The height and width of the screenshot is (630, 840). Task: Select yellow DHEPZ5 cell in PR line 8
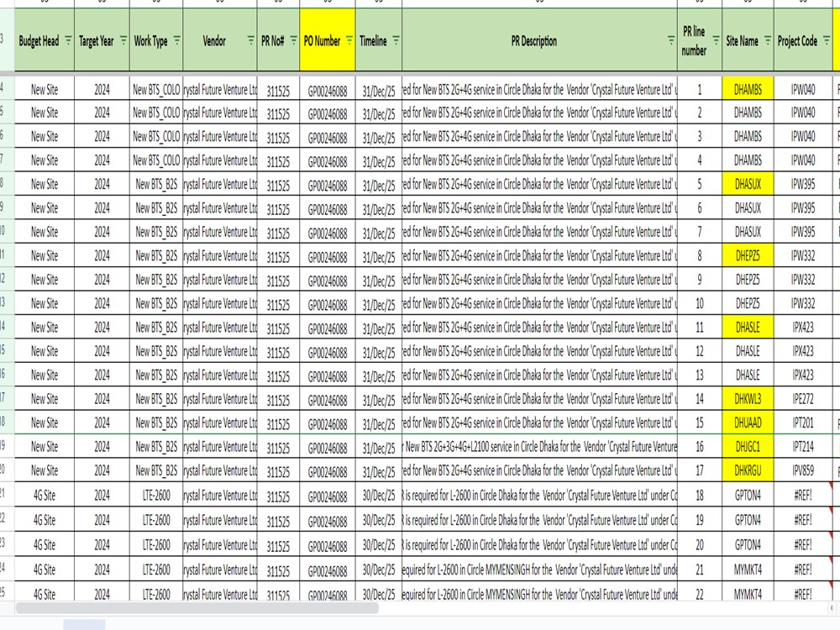tap(748, 255)
